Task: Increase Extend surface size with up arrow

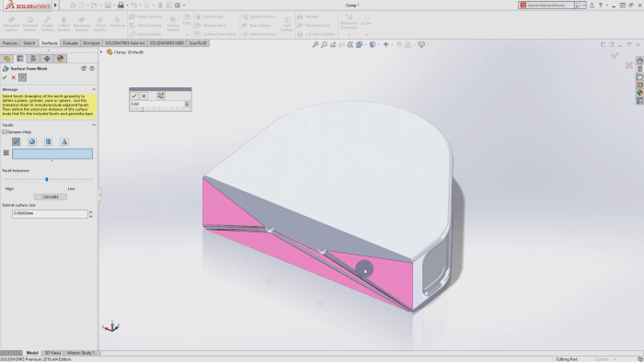Action: tap(91, 212)
